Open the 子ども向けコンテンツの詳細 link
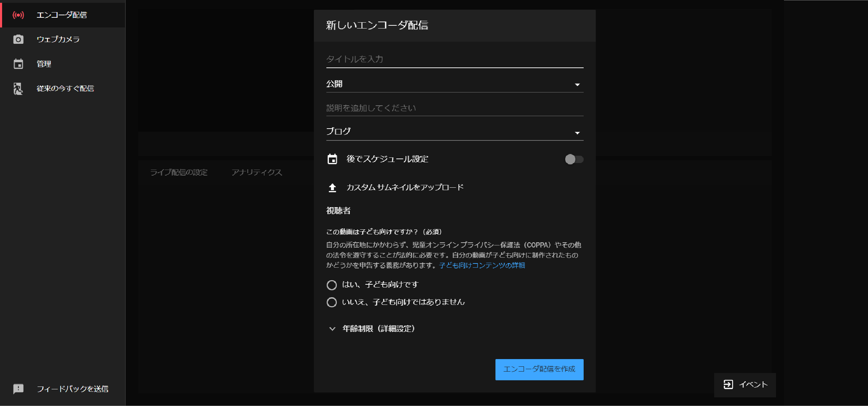 [482, 265]
